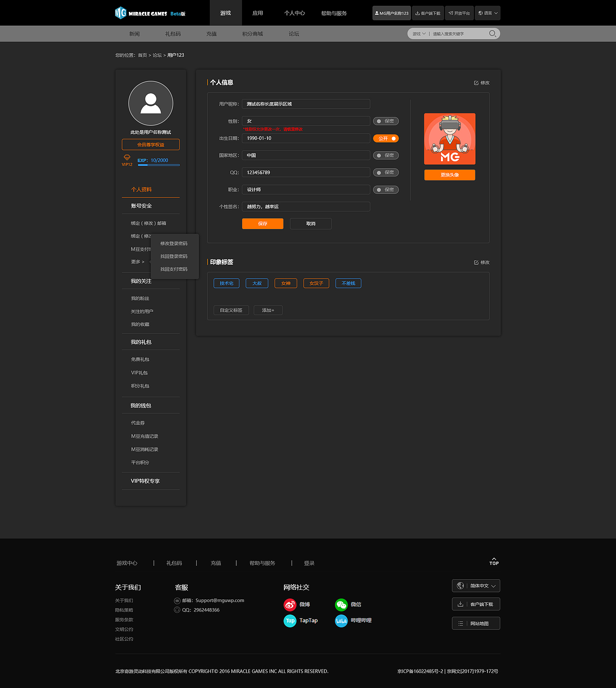Open 礼包码 in the sub navigation
The width and height of the screenshot is (616, 688).
coord(173,34)
